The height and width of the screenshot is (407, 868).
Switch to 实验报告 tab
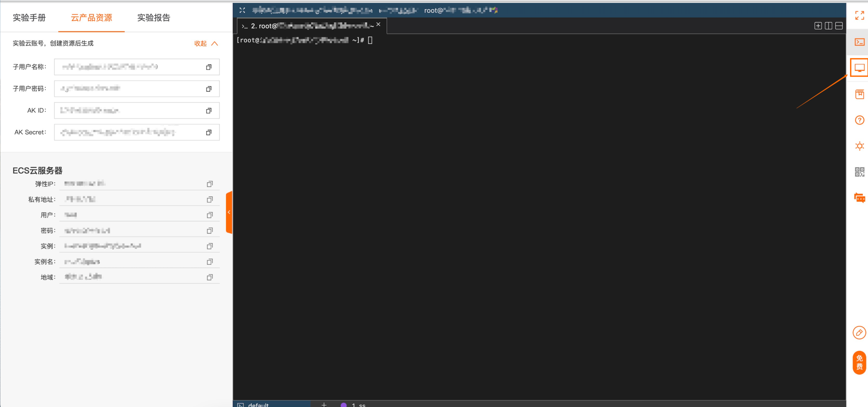click(x=154, y=17)
